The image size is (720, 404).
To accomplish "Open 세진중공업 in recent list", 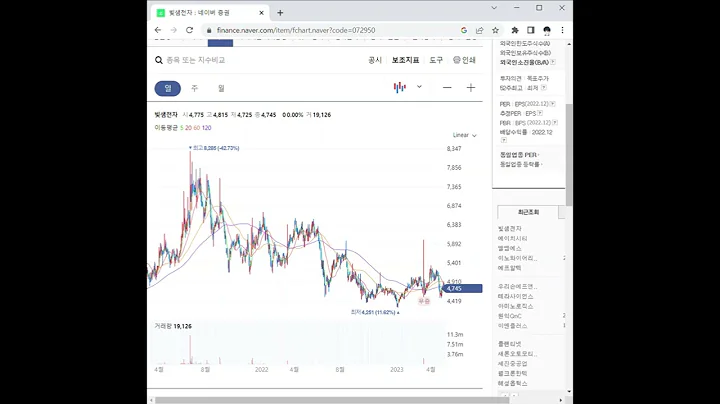I will (512, 363).
